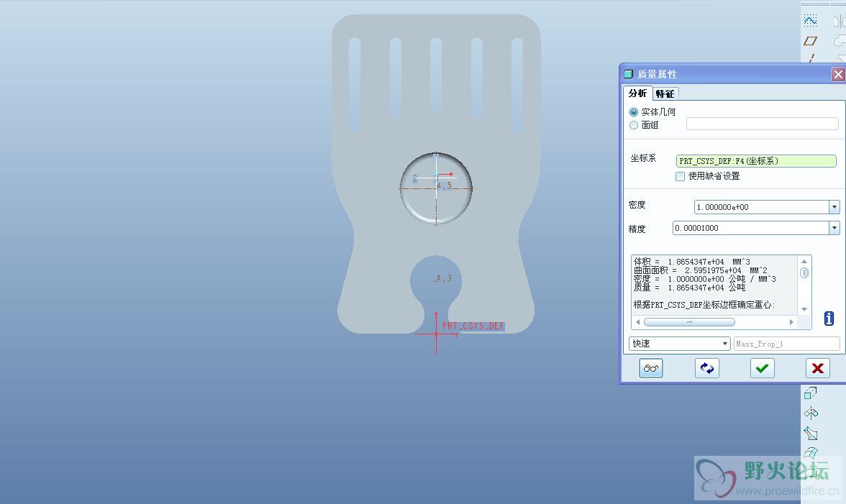Screen dimensions: 846x504
Task: Click the variable section sweep tool icon
Action: point(810,434)
